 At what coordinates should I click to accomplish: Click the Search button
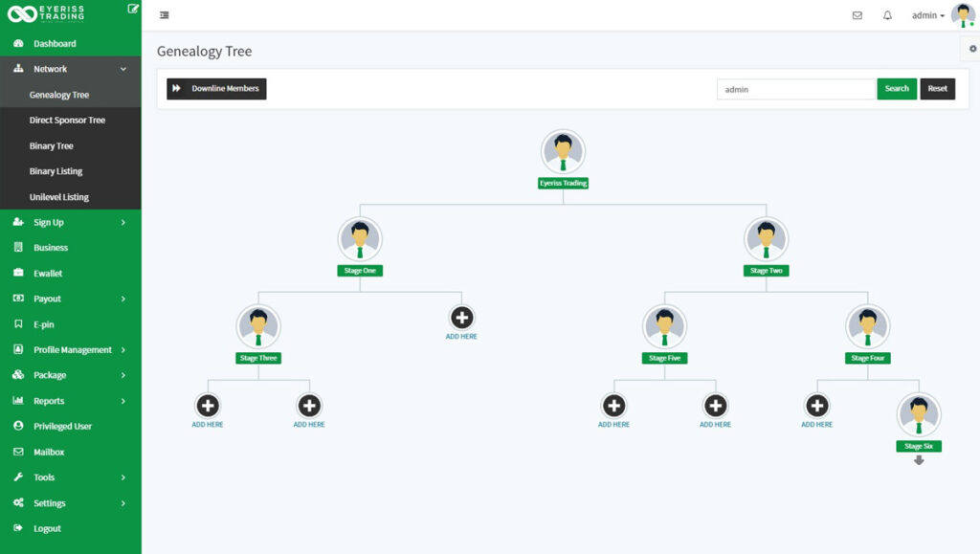pos(896,88)
